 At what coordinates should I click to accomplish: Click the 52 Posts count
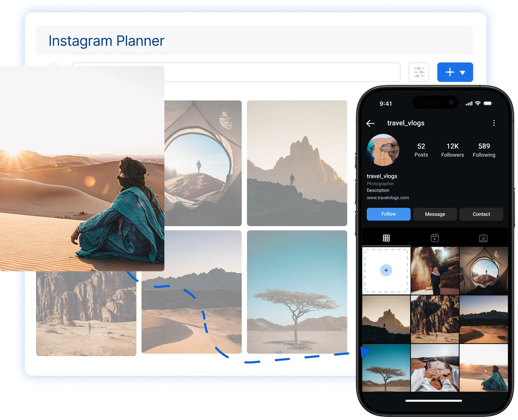coord(421,150)
